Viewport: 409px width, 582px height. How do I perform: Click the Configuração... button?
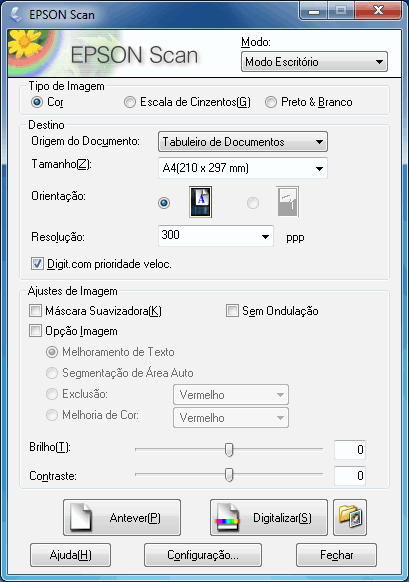(203, 555)
